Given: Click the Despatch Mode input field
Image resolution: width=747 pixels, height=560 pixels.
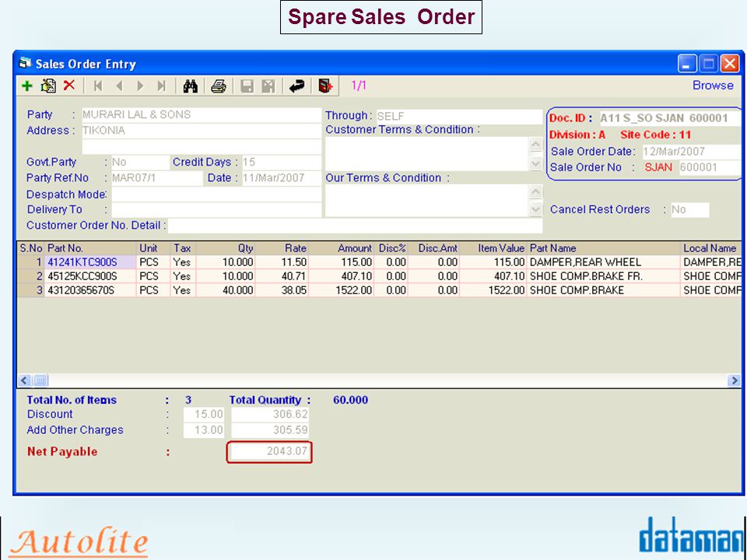Looking at the screenshot, I should click(216, 194).
